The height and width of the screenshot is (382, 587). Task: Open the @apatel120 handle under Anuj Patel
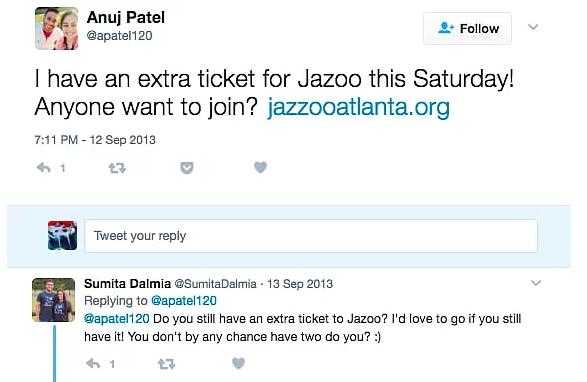point(119,36)
